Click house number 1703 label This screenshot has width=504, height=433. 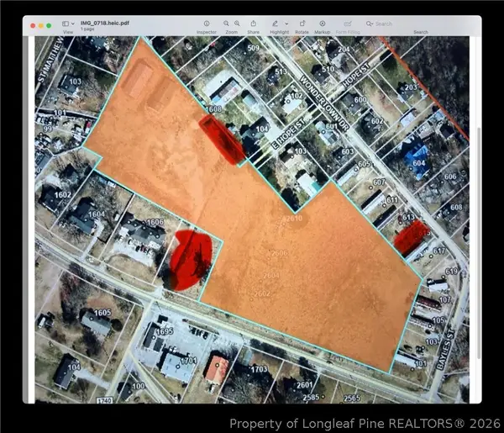point(259,369)
